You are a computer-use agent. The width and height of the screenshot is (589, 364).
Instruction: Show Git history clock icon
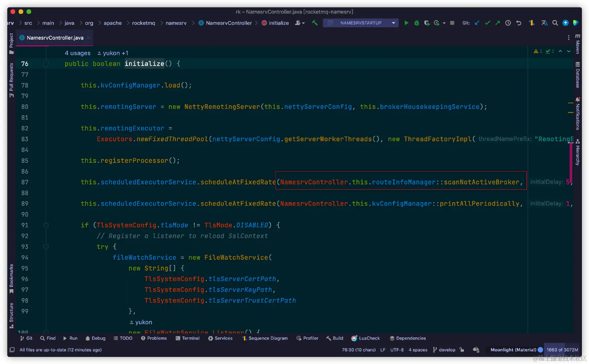point(508,23)
